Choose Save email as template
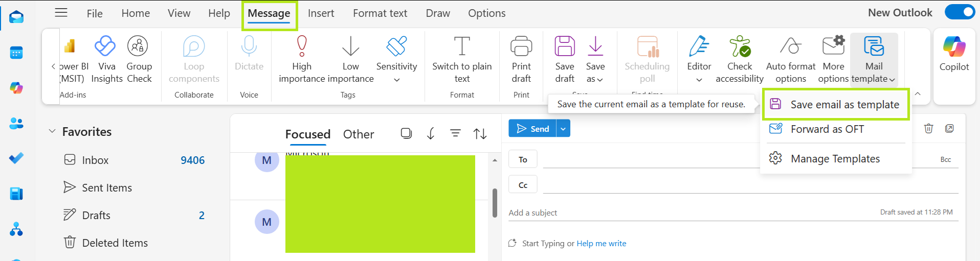The height and width of the screenshot is (261, 980). (x=844, y=105)
